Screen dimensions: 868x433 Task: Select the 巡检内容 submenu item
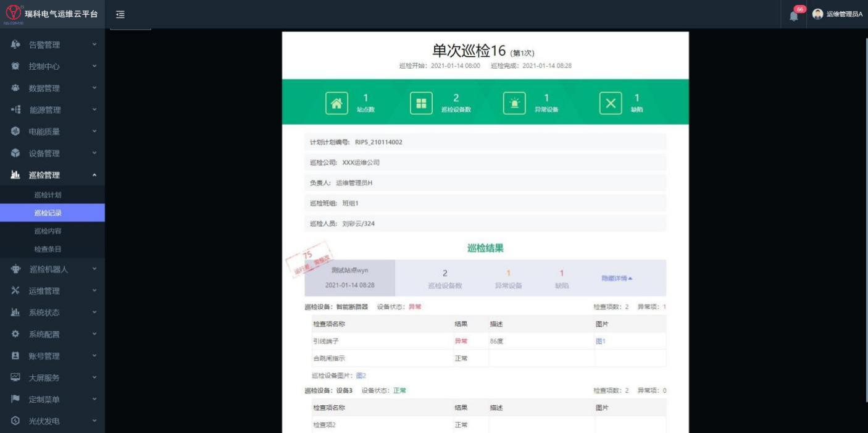[x=48, y=231]
